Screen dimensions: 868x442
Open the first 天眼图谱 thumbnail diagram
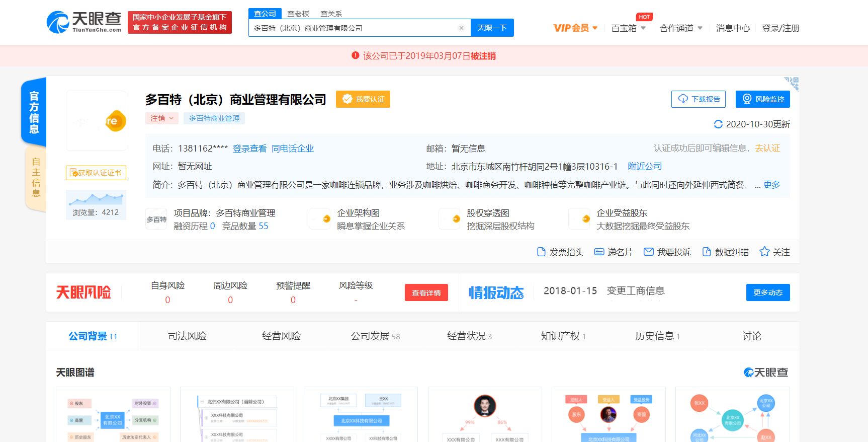click(113, 415)
